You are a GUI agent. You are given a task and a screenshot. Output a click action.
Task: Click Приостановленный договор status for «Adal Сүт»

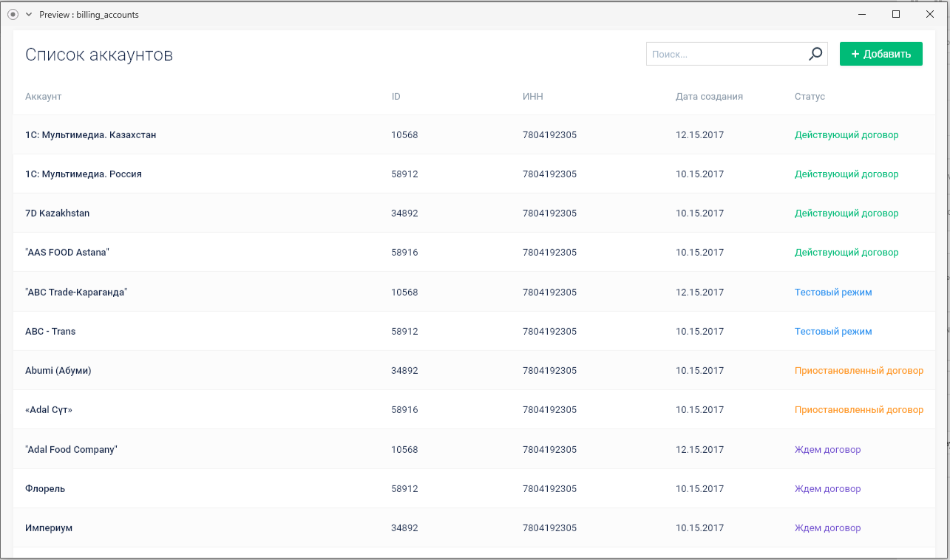click(859, 409)
